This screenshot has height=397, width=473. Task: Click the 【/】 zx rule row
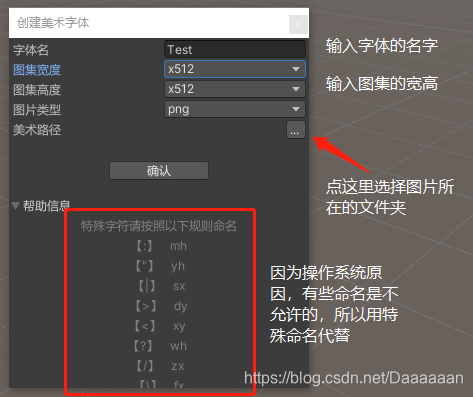160,366
